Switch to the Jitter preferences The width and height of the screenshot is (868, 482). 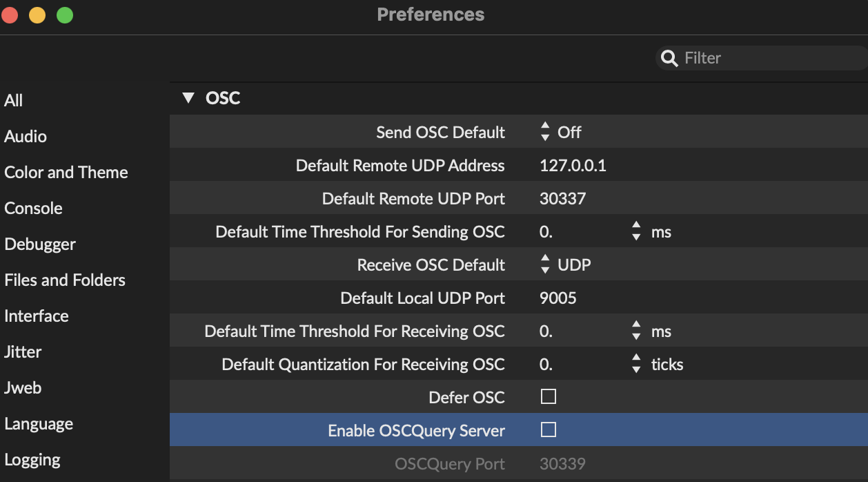point(23,352)
